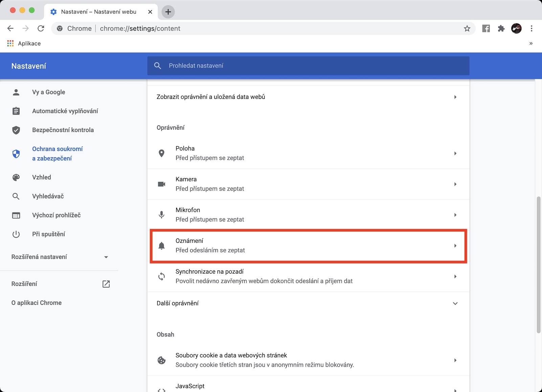Open the Chrome three-dot menu
Image resolution: width=542 pixels, height=392 pixels.
pyautogui.click(x=532, y=29)
